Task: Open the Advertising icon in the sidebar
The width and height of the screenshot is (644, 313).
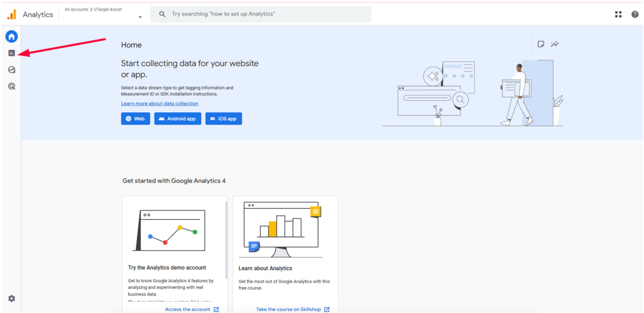Action: pyautogui.click(x=12, y=87)
